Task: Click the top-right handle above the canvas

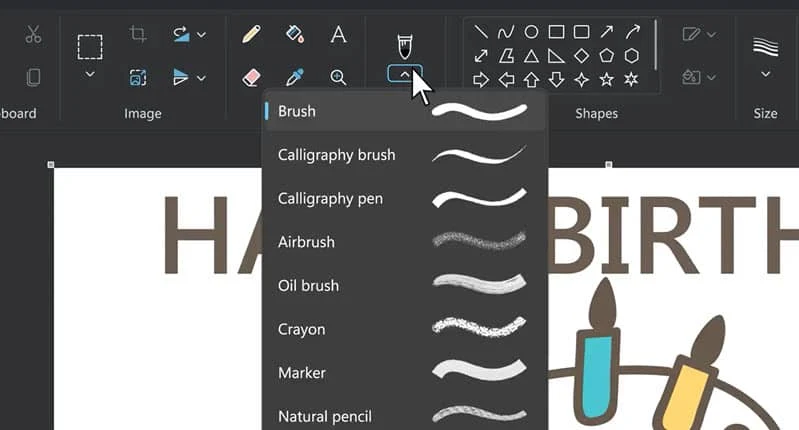Action: (608, 165)
